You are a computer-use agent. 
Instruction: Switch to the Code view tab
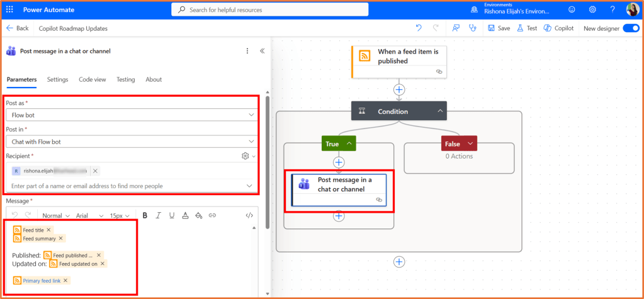pos(93,79)
